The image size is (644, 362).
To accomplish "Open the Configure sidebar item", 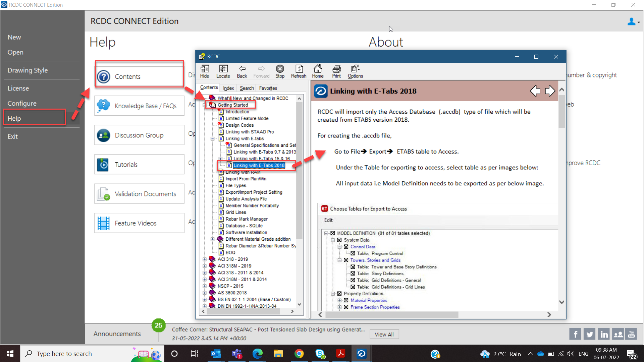I will point(22,103).
